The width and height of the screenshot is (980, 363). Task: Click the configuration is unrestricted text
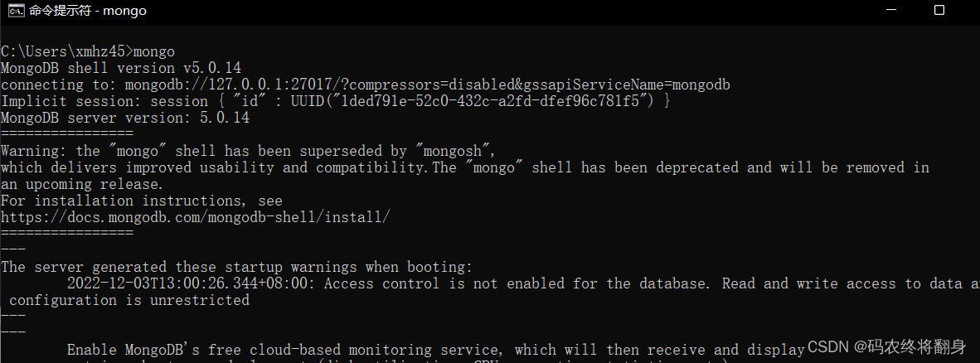click(129, 300)
